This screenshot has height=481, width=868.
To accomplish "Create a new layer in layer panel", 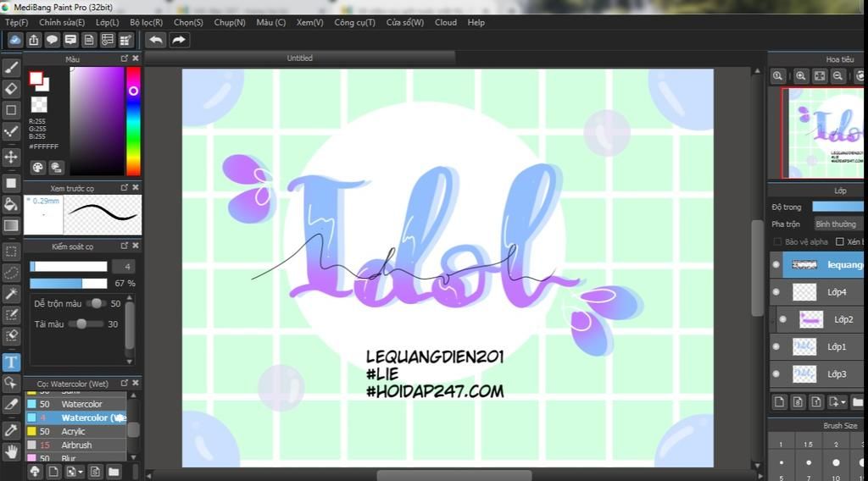I will pyautogui.click(x=780, y=402).
